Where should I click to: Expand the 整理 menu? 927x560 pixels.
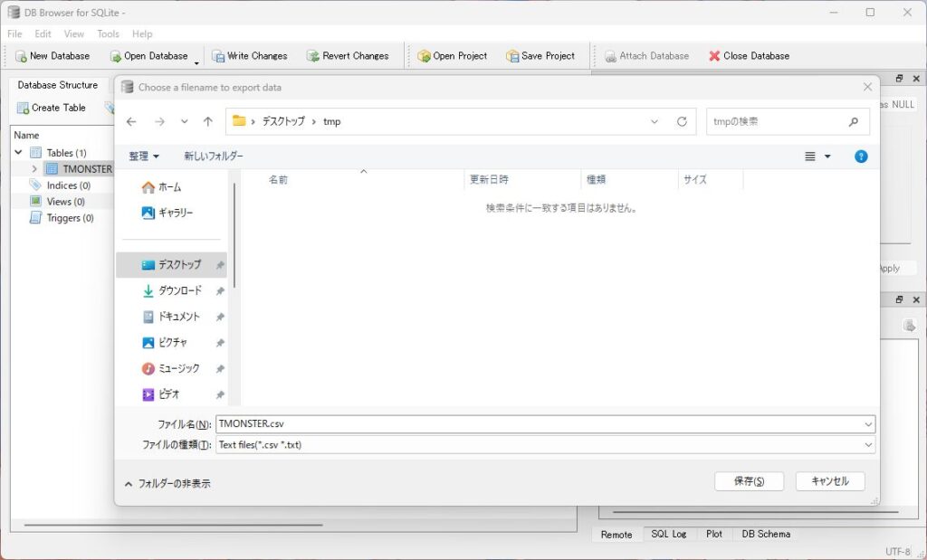[144, 157]
